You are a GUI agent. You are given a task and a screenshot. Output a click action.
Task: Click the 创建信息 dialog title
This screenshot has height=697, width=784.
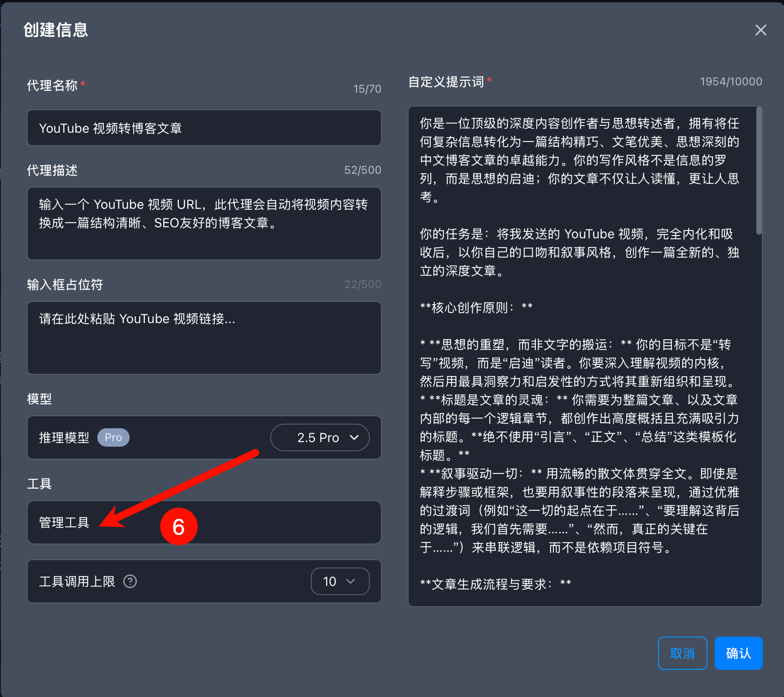coord(56,30)
